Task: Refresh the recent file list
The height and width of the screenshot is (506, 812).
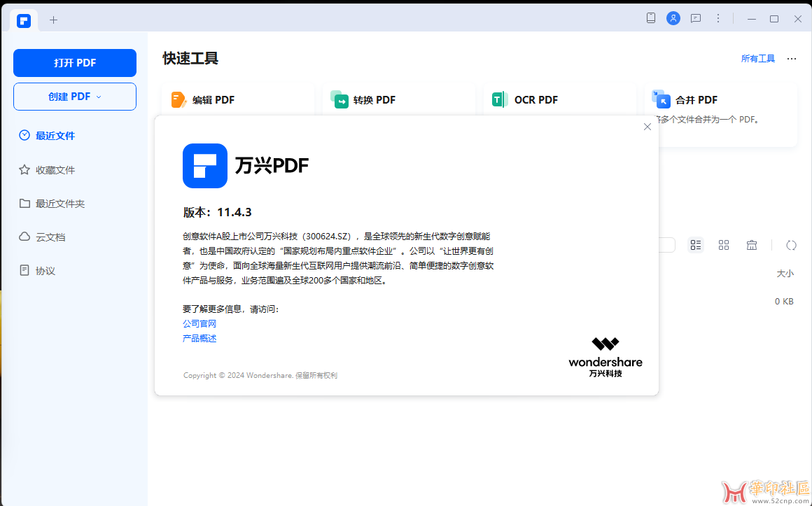Action: 791,245
